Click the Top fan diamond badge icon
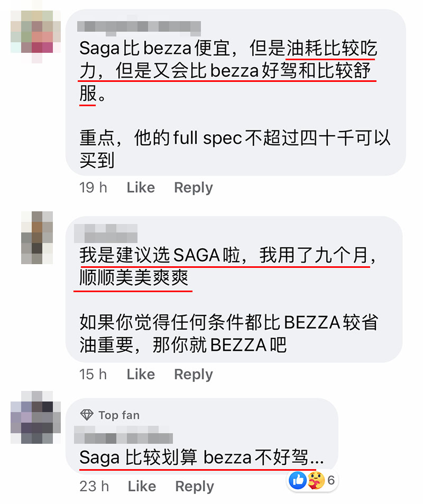 point(87,415)
